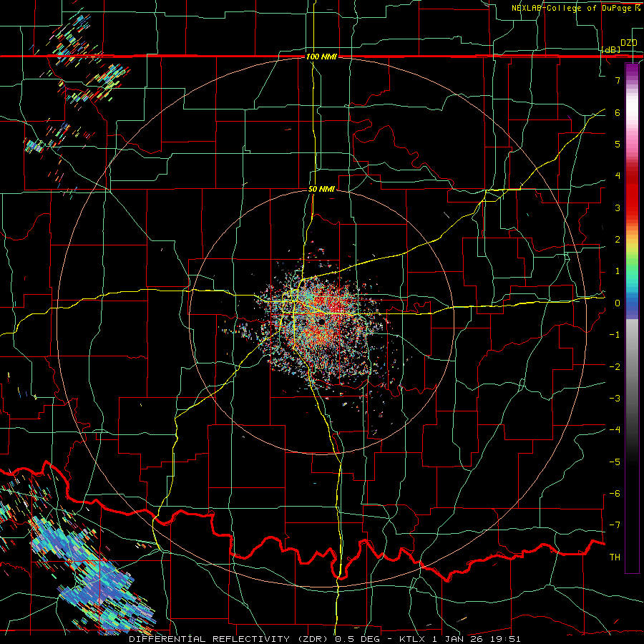Click the 100 NMI range ring label
The width and height of the screenshot is (644, 644).
click(x=321, y=57)
